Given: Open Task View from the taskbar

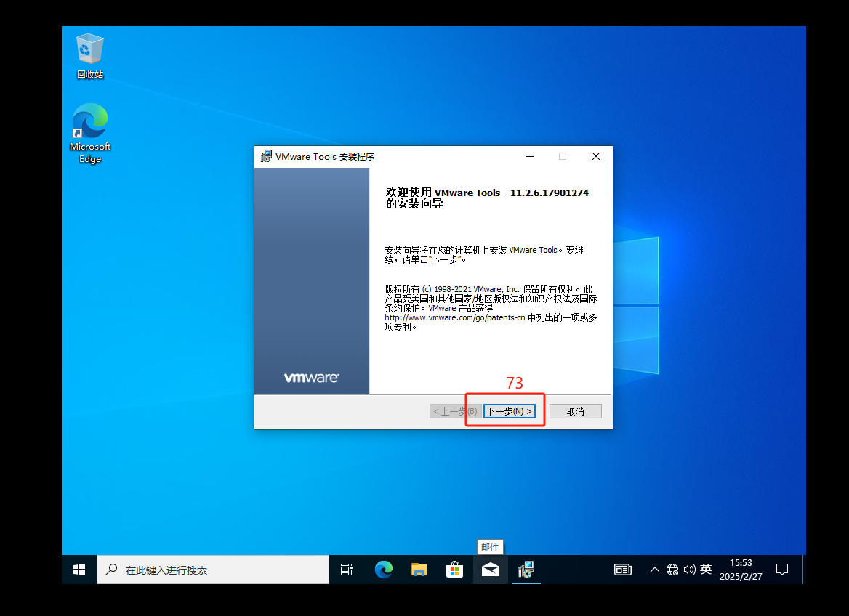Looking at the screenshot, I should (346, 570).
